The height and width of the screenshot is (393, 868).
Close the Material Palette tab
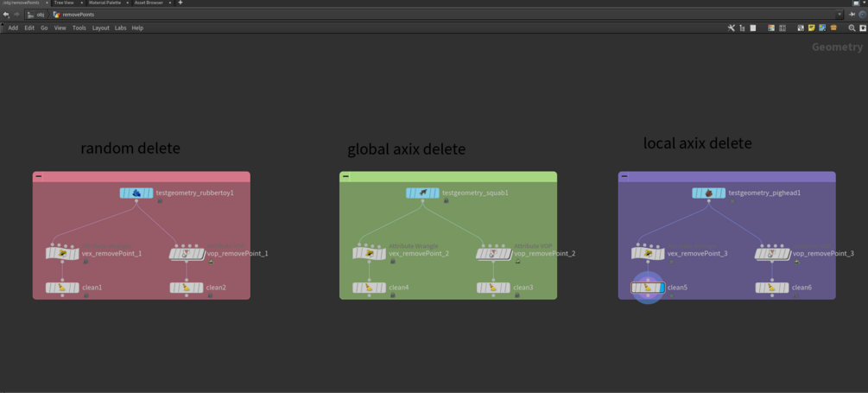(x=125, y=3)
